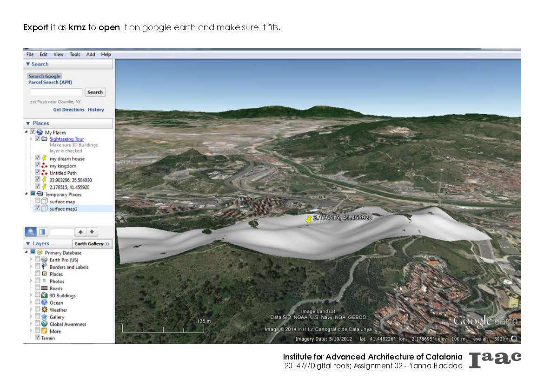The image size is (544, 392).
Task: Click the Global Awareness globe icon
Action: tap(44, 324)
